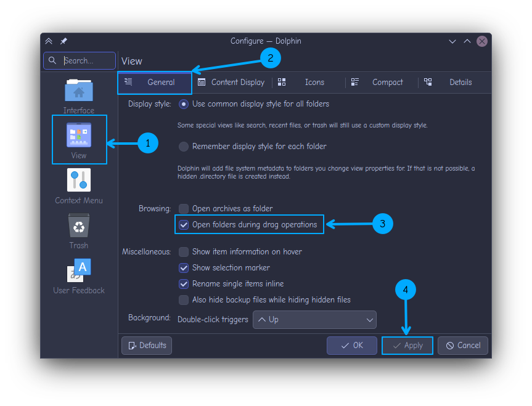Open the User Feedback settings icon
Screen dimensions: 532x406
click(79, 271)
